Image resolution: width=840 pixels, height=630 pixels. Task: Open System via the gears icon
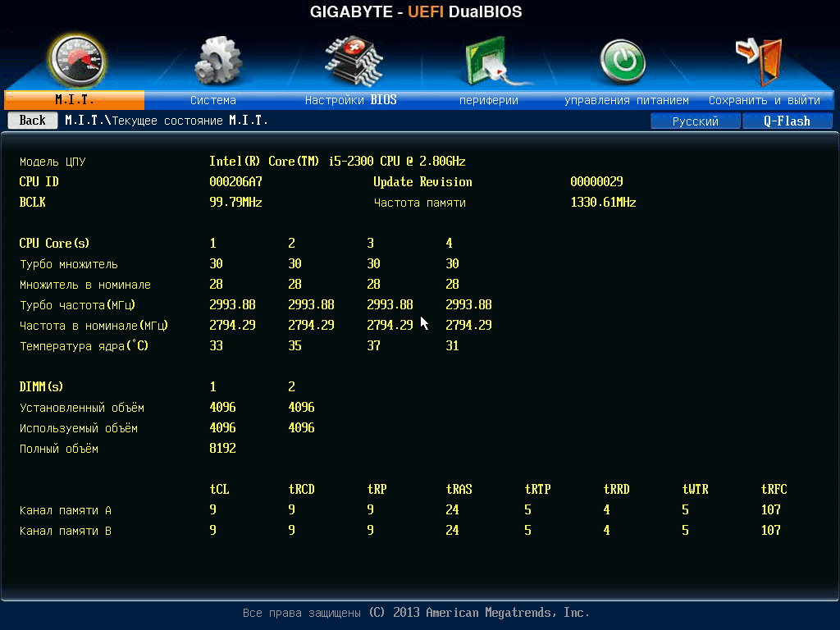click(x=217, y=61)
